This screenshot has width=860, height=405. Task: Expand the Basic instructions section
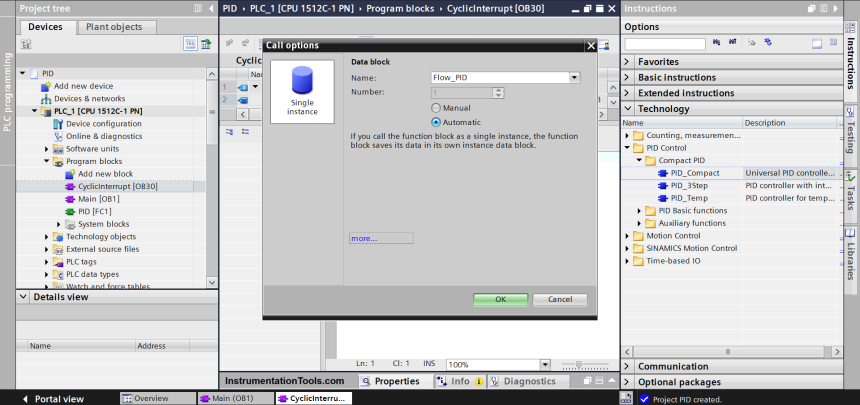tap(629, 77)
